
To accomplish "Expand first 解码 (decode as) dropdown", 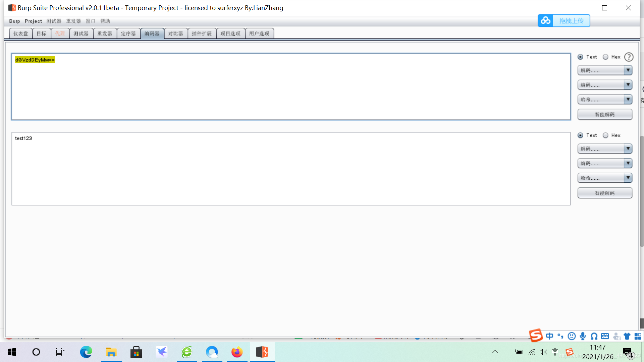I will (605, 70).
